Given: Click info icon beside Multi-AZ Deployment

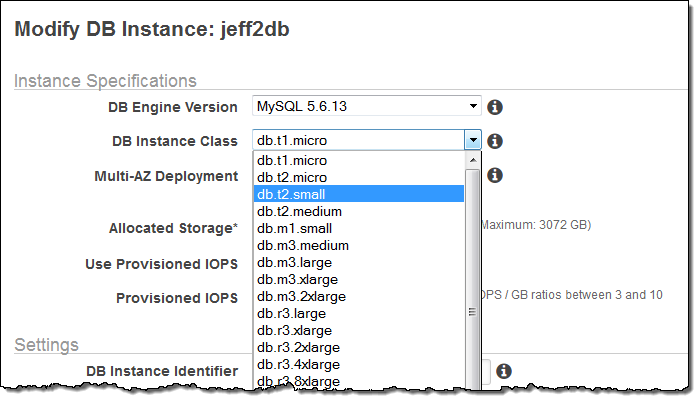Looking at the screenshot, I should point(494,176).
